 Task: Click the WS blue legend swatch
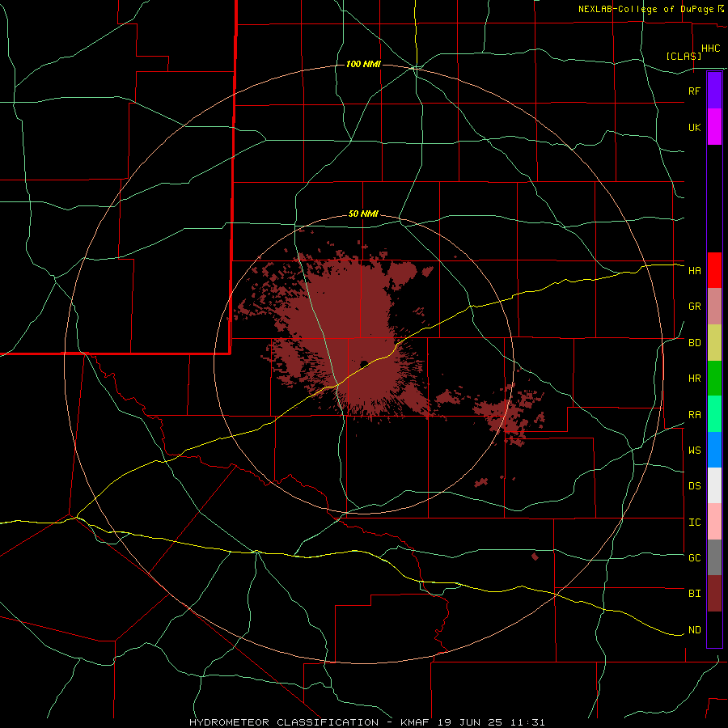click(x=714, y=450)
